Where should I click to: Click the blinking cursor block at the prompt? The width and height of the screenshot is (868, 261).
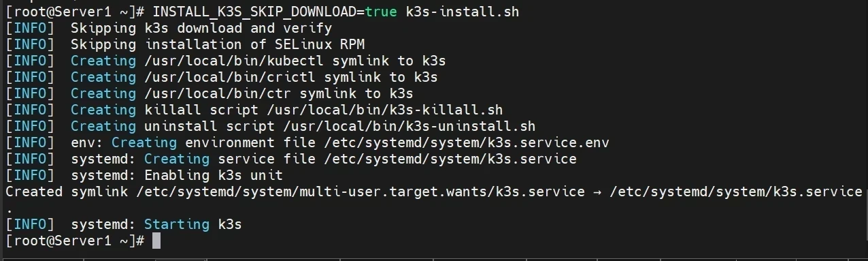pyautogui.click(x=156, y=241)
